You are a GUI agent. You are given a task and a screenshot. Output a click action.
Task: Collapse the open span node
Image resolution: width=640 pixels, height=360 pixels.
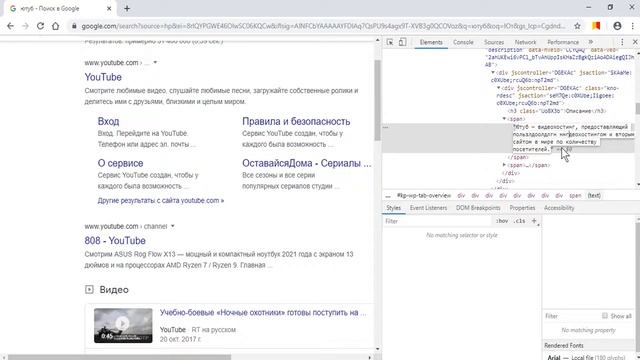(x=504, y=119)
